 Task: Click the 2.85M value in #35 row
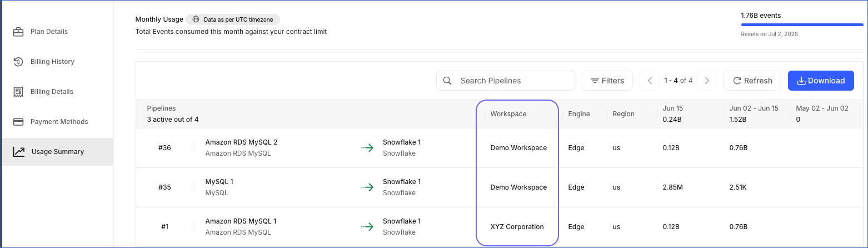673,187
